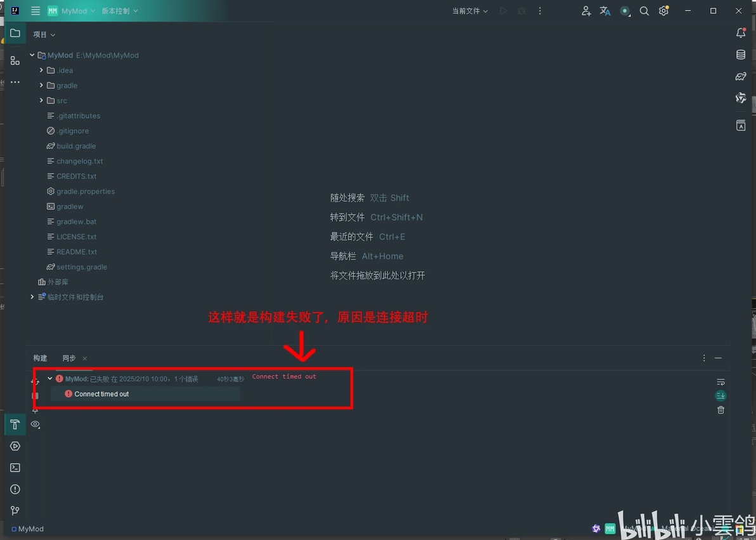Open the Structure tool window icon
Image resolution: width=756 pixels, height=540 pixels.
15,61
